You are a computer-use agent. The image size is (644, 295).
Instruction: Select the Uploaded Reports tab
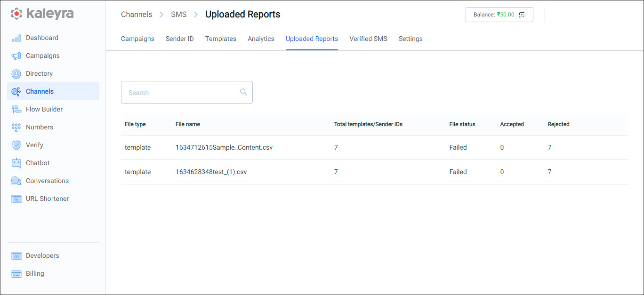click(x=312, y=39)
